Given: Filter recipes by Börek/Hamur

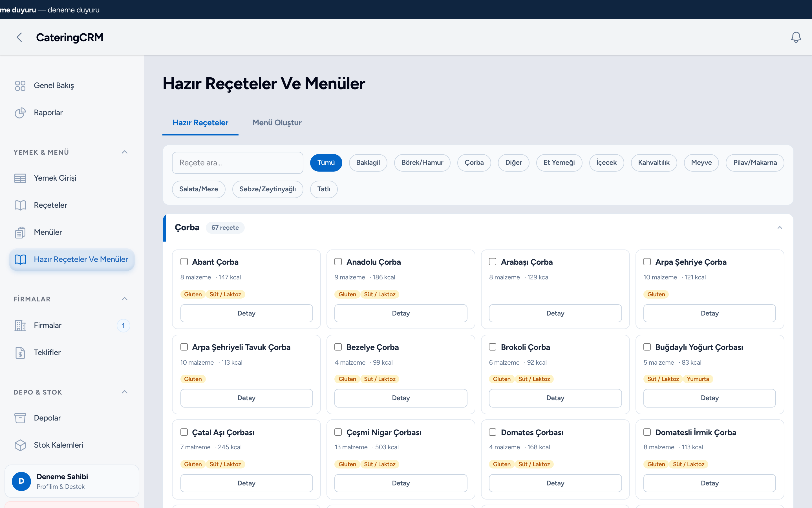Looking at the screenshot, I should 422,163.
